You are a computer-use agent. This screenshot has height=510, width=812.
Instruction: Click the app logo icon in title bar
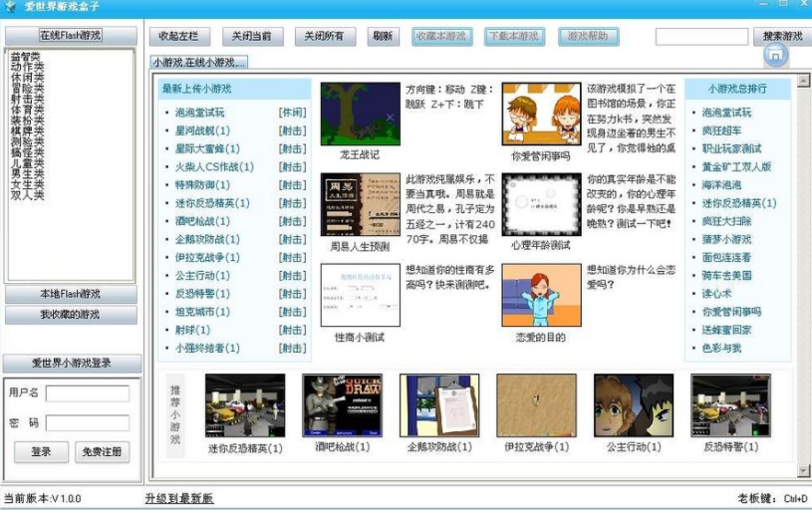coord(10,7)
